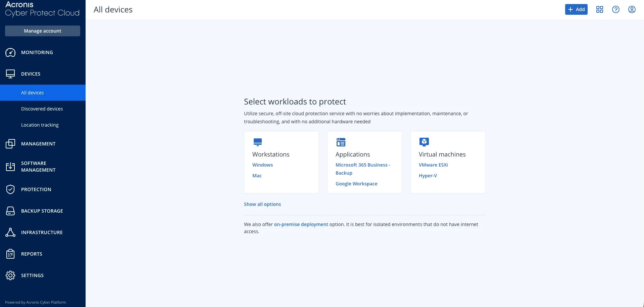Screen dimensions: 644x307
Task: Choose Windows workstation link
Action: tap(262, 165)
